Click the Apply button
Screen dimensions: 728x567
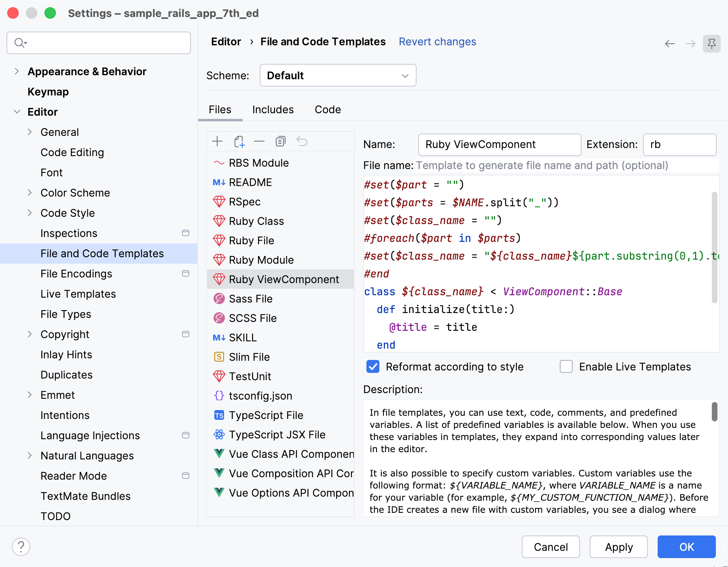point(618,547)
